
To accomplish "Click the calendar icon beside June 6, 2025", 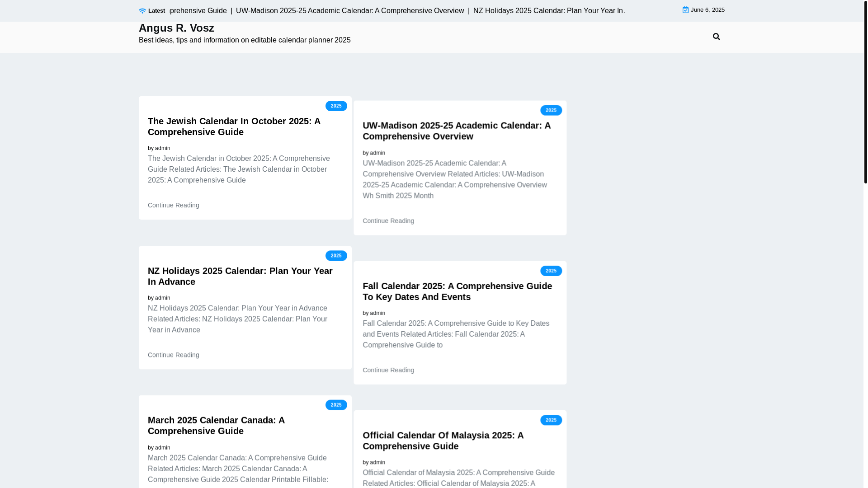I will (x=685, y=10).
